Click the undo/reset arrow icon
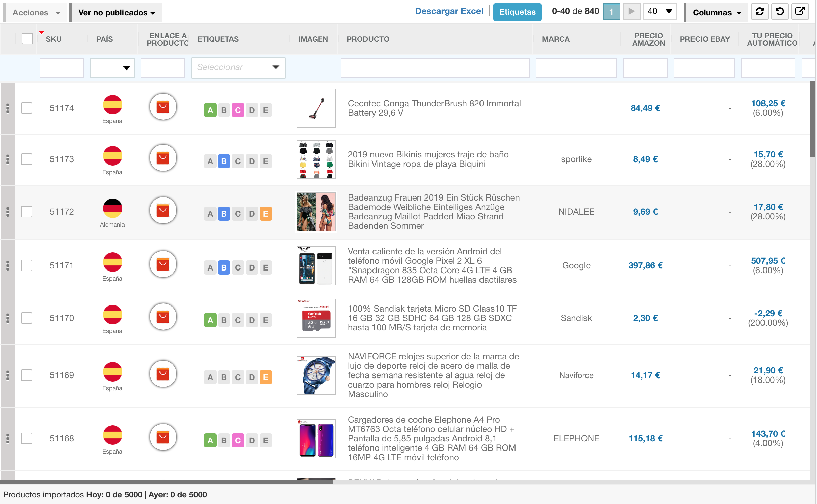This screenshot has height=504, width=817. click(x=780, y=12)
